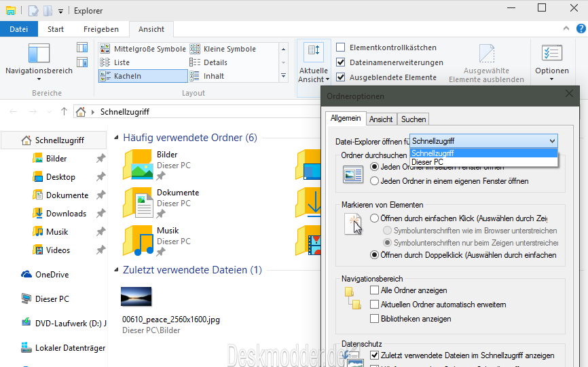
Task: Check Aktuellen Ordner automatisch erweitern
Action: pyautogui.click(x=374, y=305)
